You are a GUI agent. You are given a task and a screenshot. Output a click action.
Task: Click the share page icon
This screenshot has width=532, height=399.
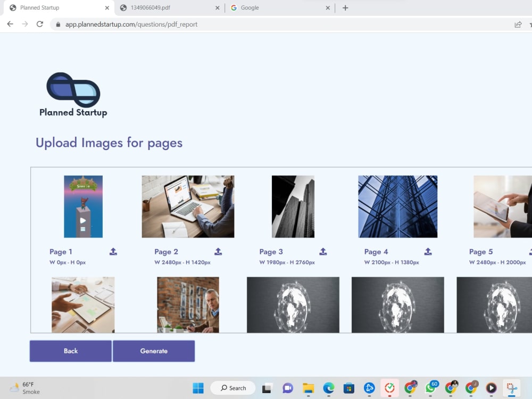point(518,24)
